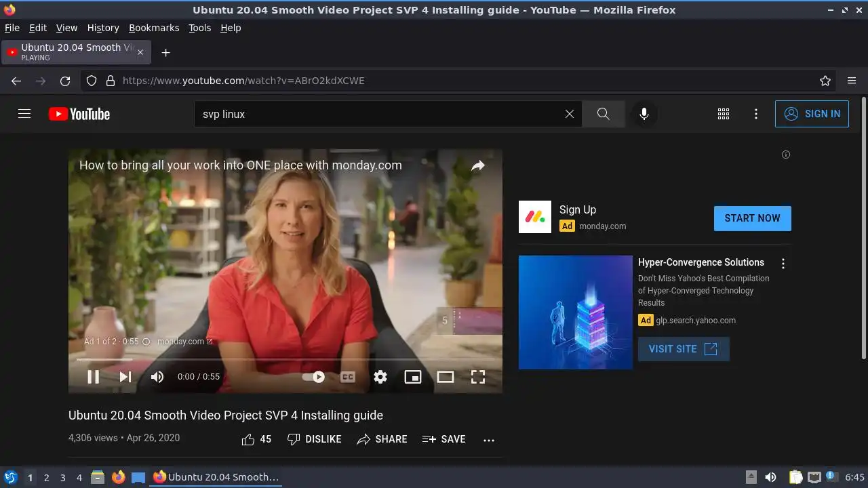
Task: Click START NOW on monday.com ad
Action: [x=752, y=218]
